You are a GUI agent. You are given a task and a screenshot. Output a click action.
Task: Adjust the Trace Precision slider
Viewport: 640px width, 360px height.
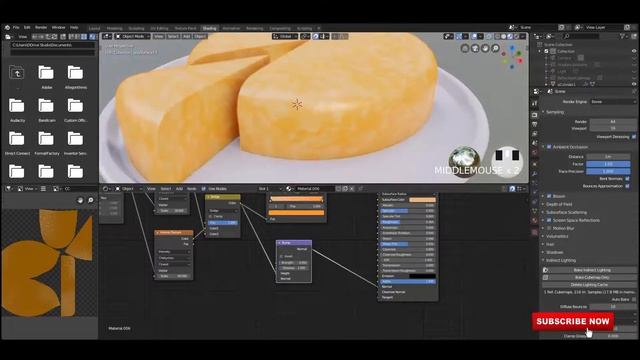(x=608, y=171)
